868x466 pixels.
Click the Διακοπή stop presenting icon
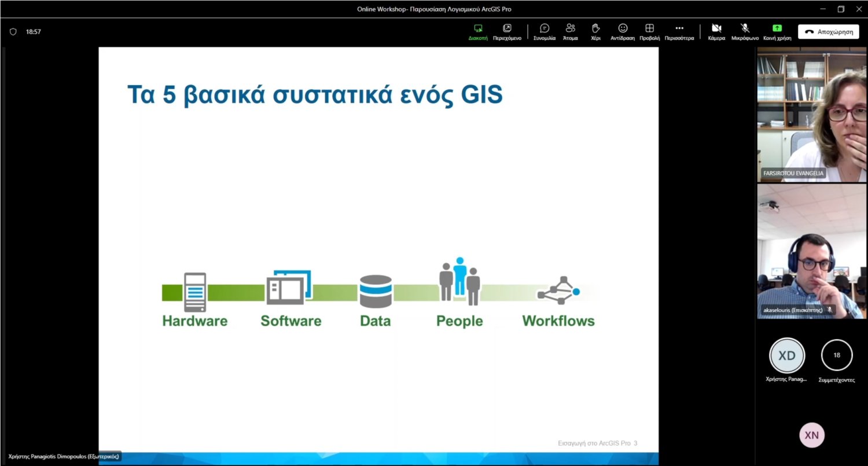coord(478,28)
